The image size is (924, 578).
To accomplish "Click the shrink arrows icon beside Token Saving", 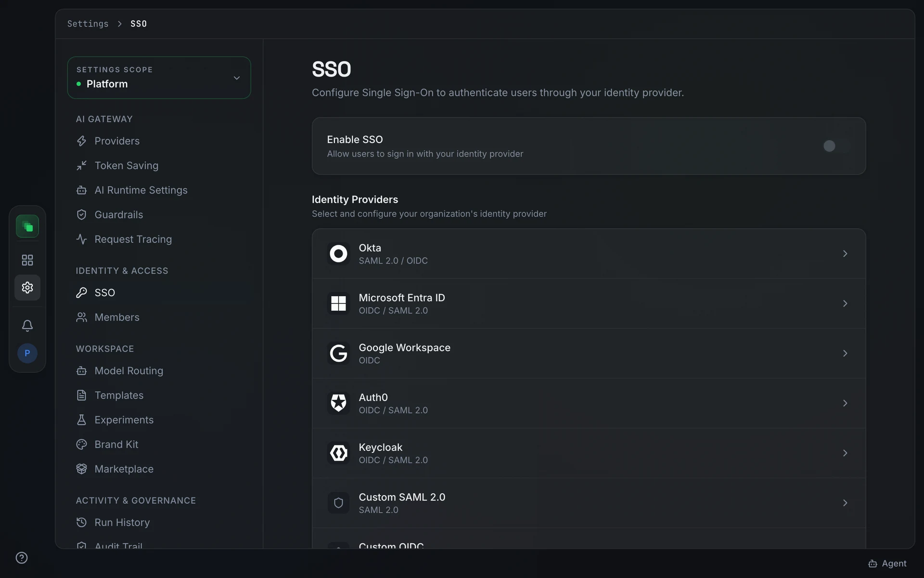I will [x=82, y=166].
